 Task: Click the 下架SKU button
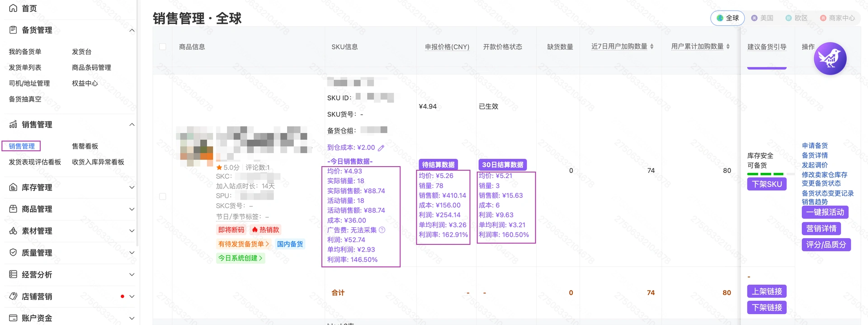point(767,184)
